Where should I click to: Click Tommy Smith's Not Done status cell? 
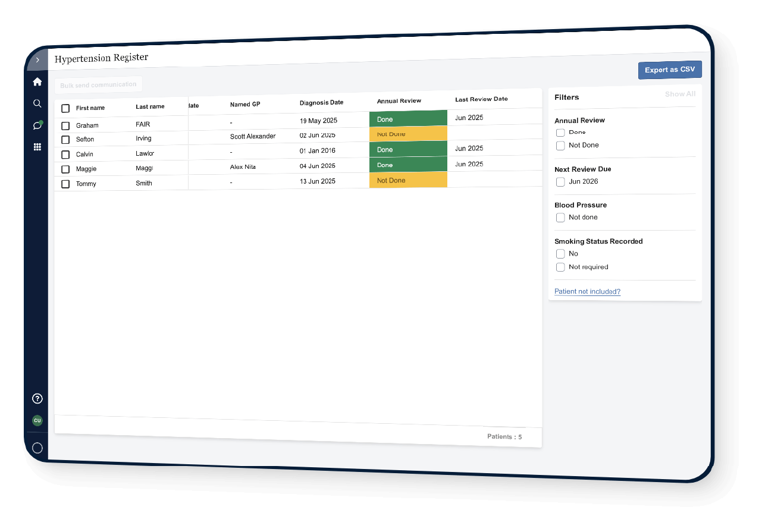point(408,180)
